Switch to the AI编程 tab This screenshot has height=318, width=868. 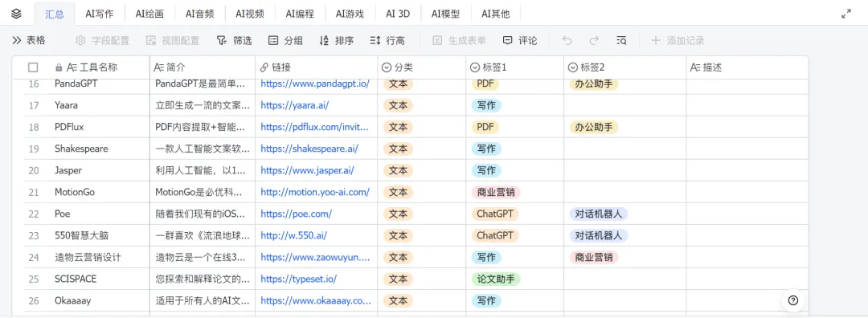(x=300, y=14)
